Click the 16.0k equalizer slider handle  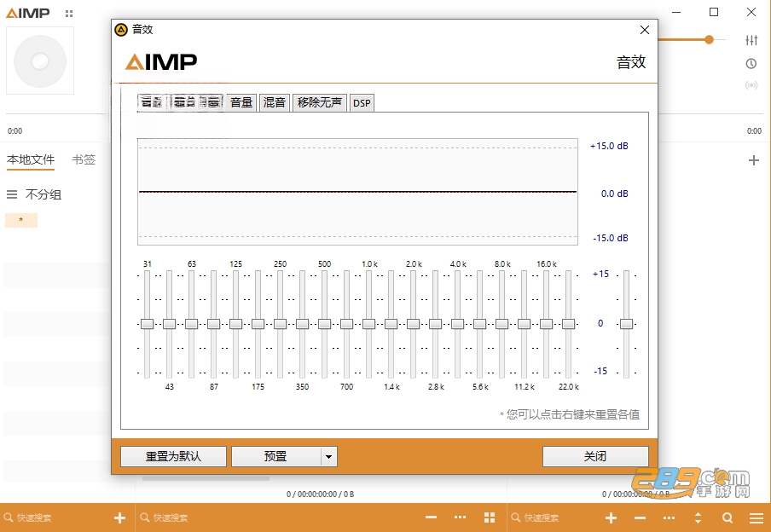click(546, 324)
